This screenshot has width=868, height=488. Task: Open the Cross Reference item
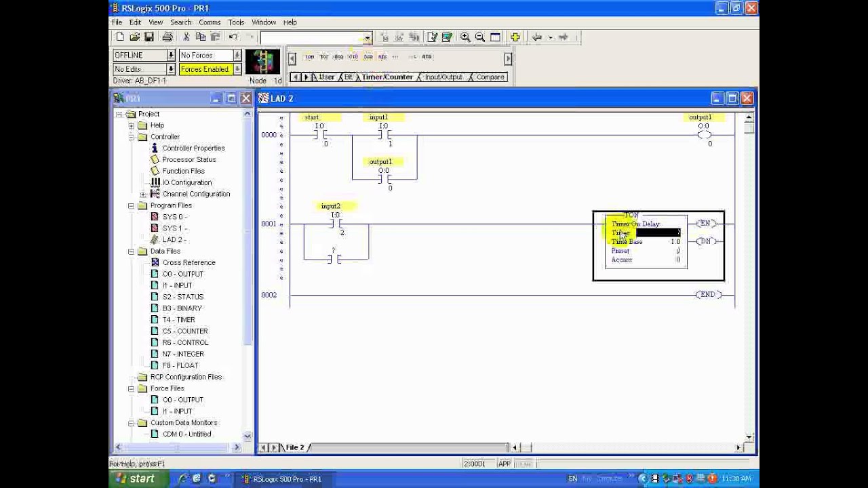[189, 262]
